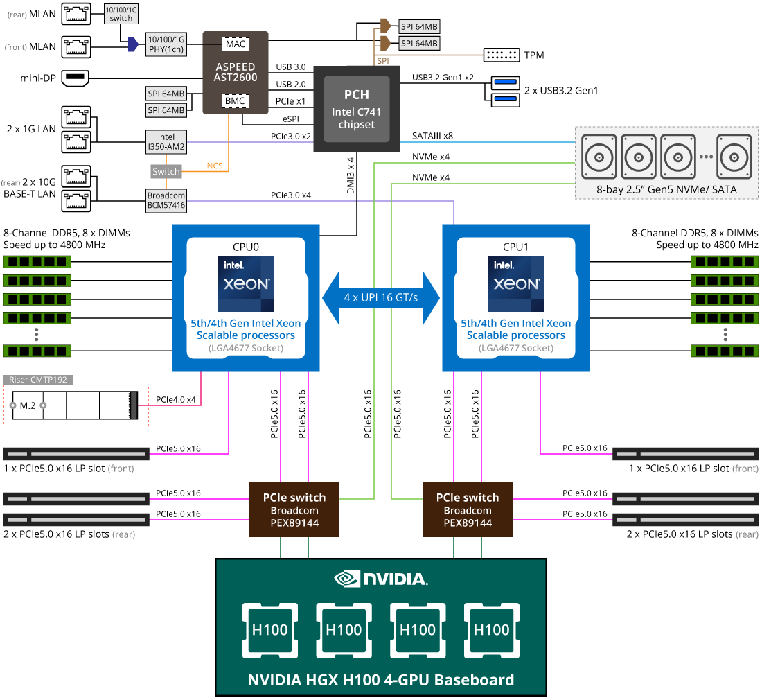
Task: Click the first drive icon in the 8-bay box
Action: (x=599, y=157)
